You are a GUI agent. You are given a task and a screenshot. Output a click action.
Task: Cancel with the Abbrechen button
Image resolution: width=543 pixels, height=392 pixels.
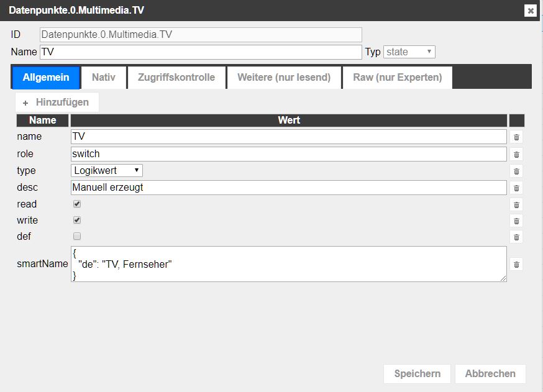490,373
